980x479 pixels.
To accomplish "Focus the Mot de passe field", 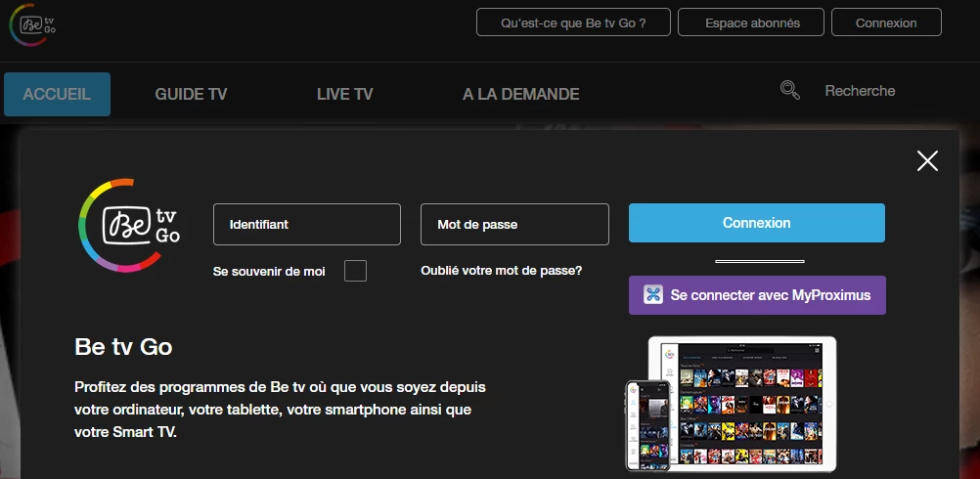I will coord(514,224).
